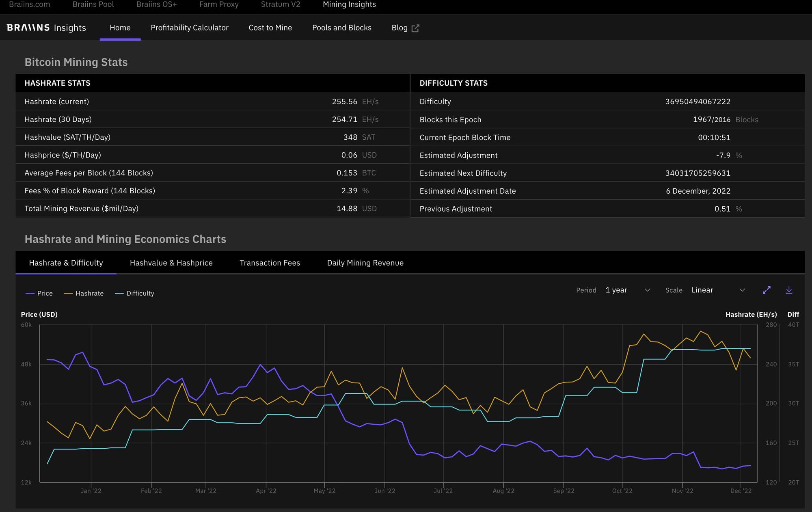Click the Braiins Insights logo

click(46, 28)
